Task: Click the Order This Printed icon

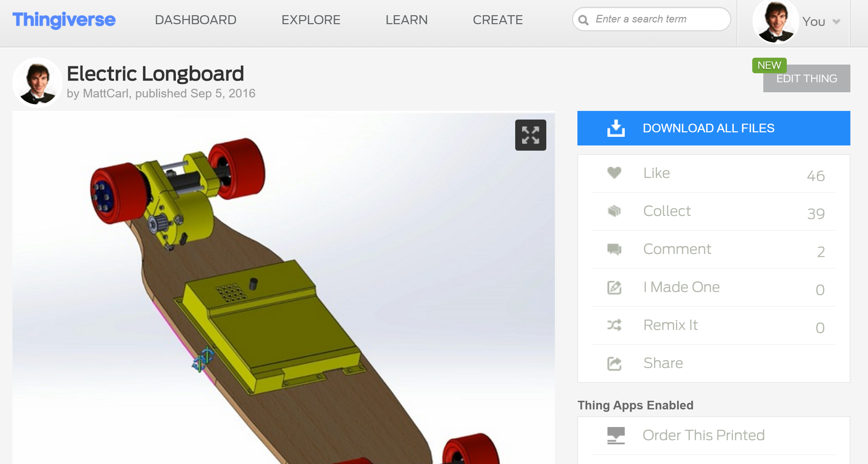Action: [x=616, y=435]
